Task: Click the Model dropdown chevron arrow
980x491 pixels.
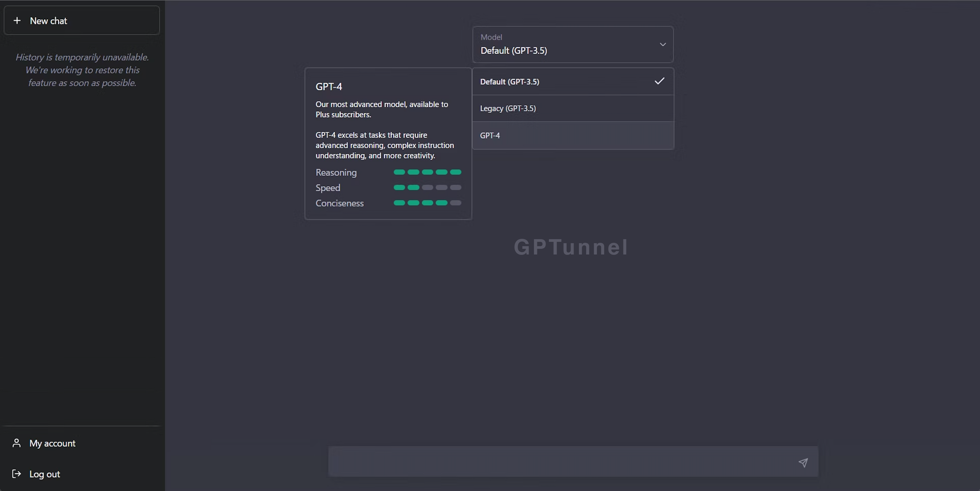Action: click(x=662, y=45)
